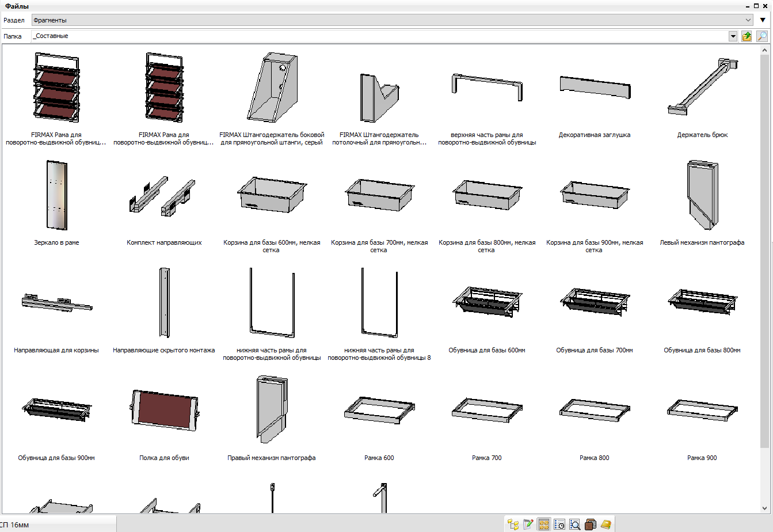The height and width of the screenshot is (532, 773).
Task: Open the list with clock icon
Action: tap(559, 524)
